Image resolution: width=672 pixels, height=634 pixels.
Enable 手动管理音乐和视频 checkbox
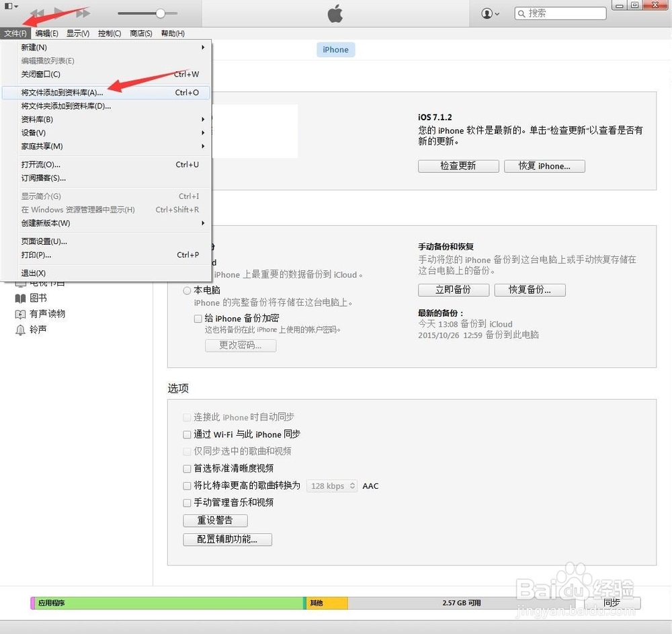click(x=187, y=503)
